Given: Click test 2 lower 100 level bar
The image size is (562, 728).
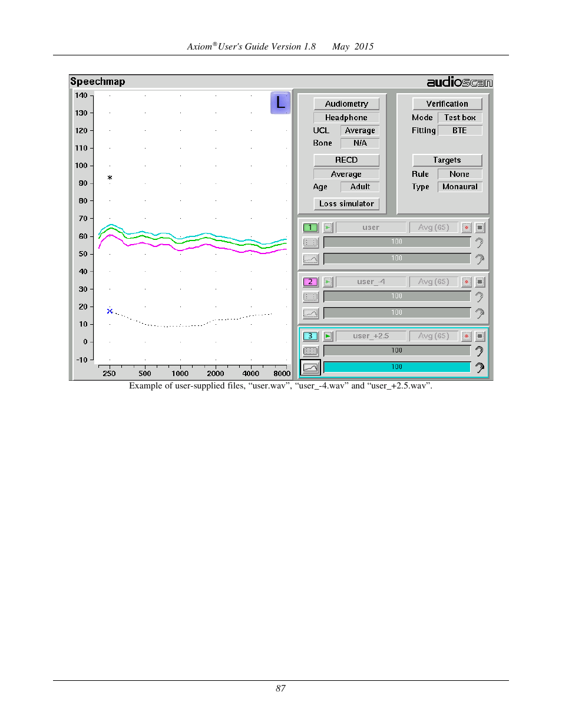Looking at the screenshot, I should click(x=397, y=313).
